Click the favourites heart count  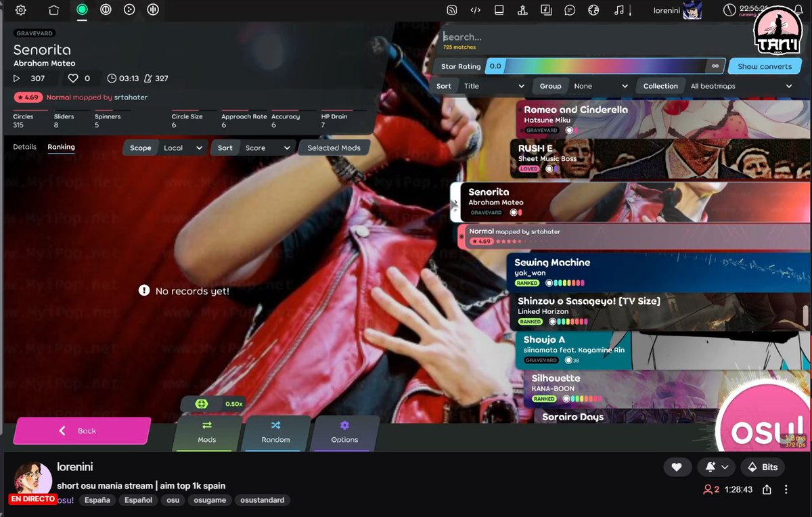[x=80, y=78]
